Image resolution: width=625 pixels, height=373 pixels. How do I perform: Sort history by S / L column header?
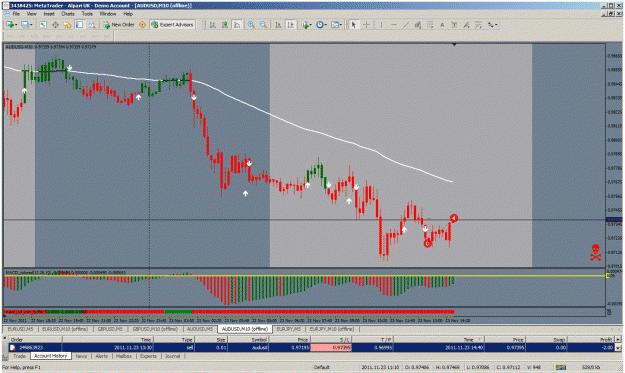pos(331,340)
